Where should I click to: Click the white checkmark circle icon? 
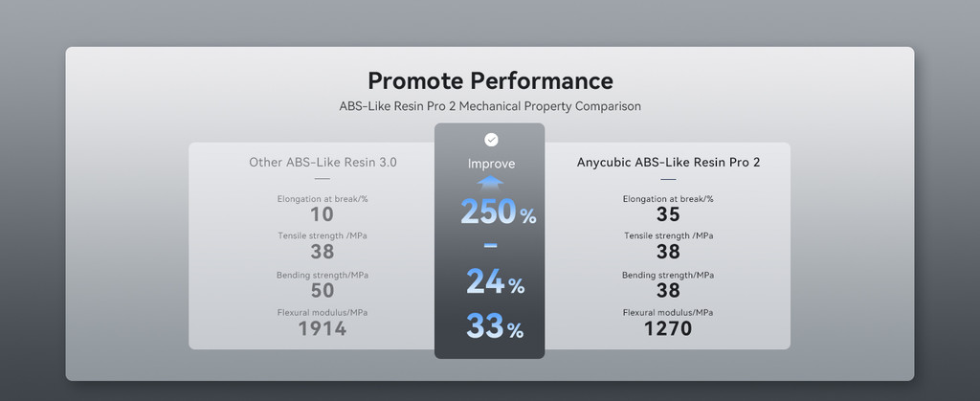pyautogui.click(x=491, y=140)
